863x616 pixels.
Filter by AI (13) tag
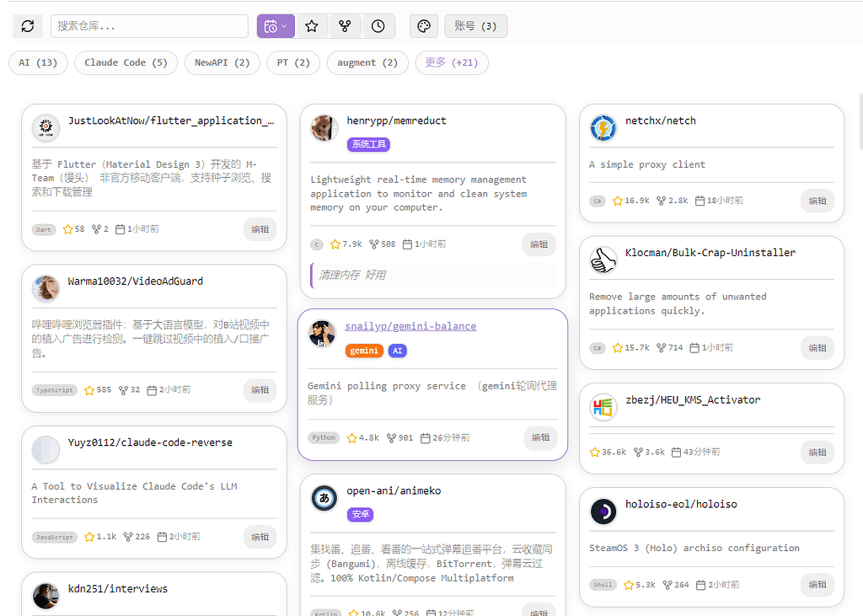tap(38, 62)
